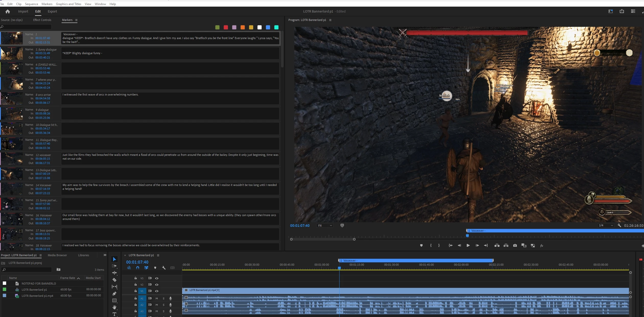This screenshot has height=317, width=644.
Task: Select the Razor tool
Action: [114, 280]
